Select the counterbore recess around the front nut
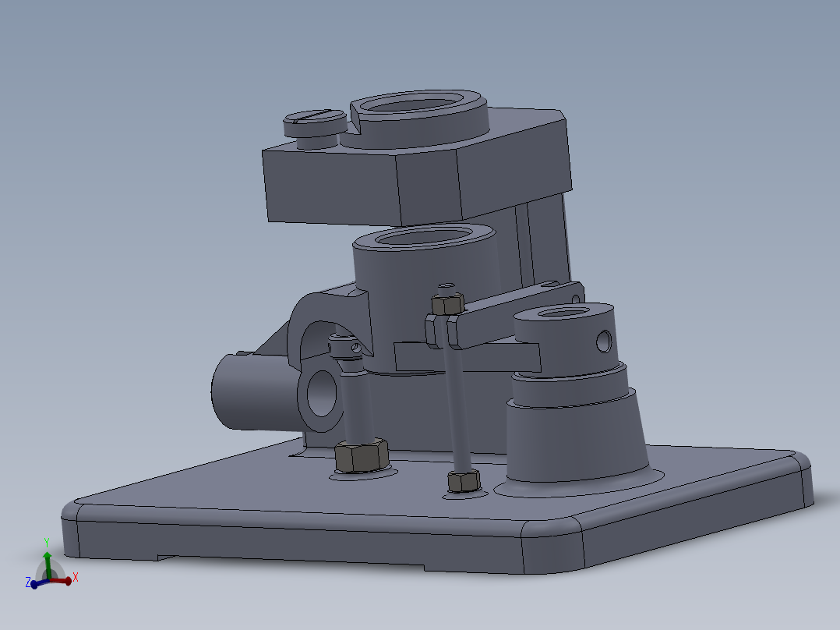The image size is (840, 630). [x=390, y=473]
